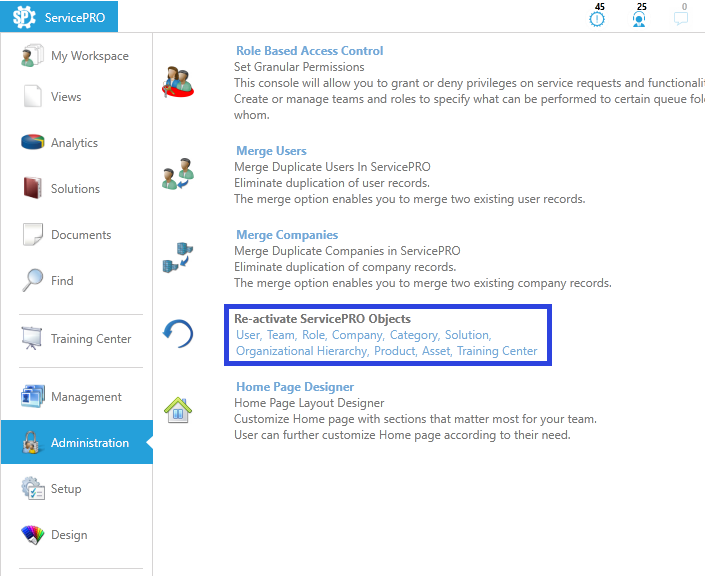The width and height of the screenshot is (705, 576).
Task: Click the Re-activate circular arrow icon
Action: click(178, 334)
